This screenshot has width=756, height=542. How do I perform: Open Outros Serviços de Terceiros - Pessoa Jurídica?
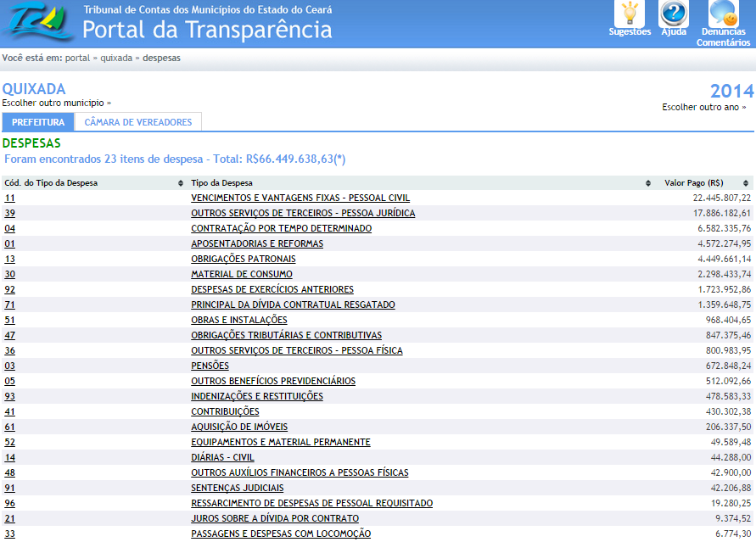(303, 213)
